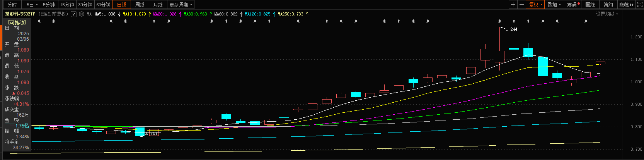This screenshot has width=644, height=160.
Task: Switch to the 周线 weekly tab
Action: (140, 5)
